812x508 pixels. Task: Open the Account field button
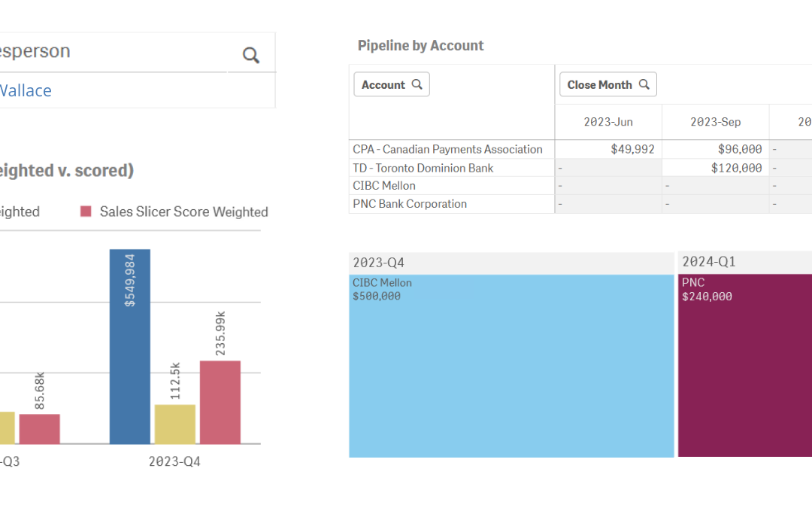click(x=392, y=84)
